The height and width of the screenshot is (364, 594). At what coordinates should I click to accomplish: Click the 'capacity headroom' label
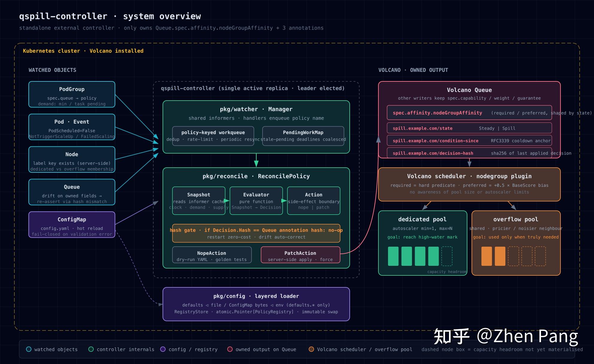[x=447, y=272]
